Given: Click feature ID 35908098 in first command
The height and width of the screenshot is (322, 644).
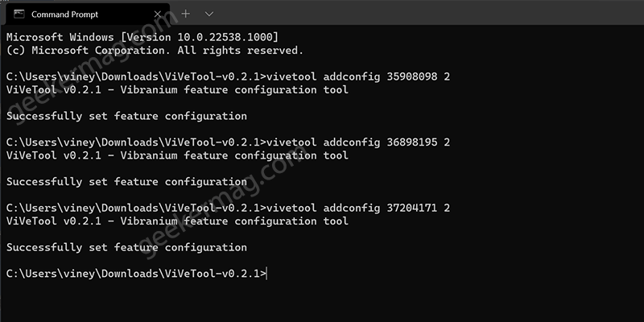Looking at the screenshot, I should tap(412, 76).
